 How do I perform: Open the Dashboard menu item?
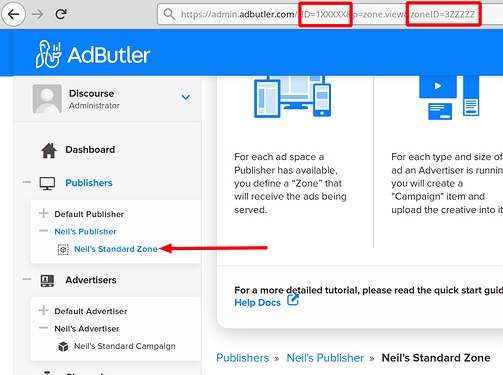coord(90,150)
